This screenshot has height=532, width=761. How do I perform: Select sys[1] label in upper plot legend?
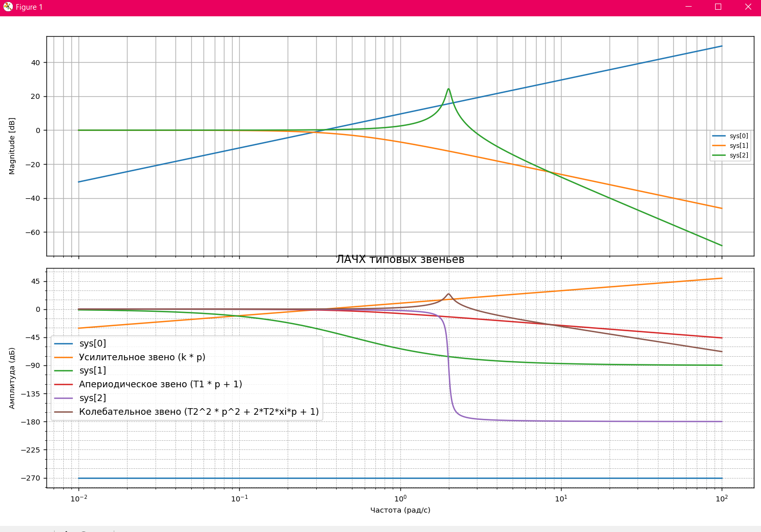click(739, 146)
